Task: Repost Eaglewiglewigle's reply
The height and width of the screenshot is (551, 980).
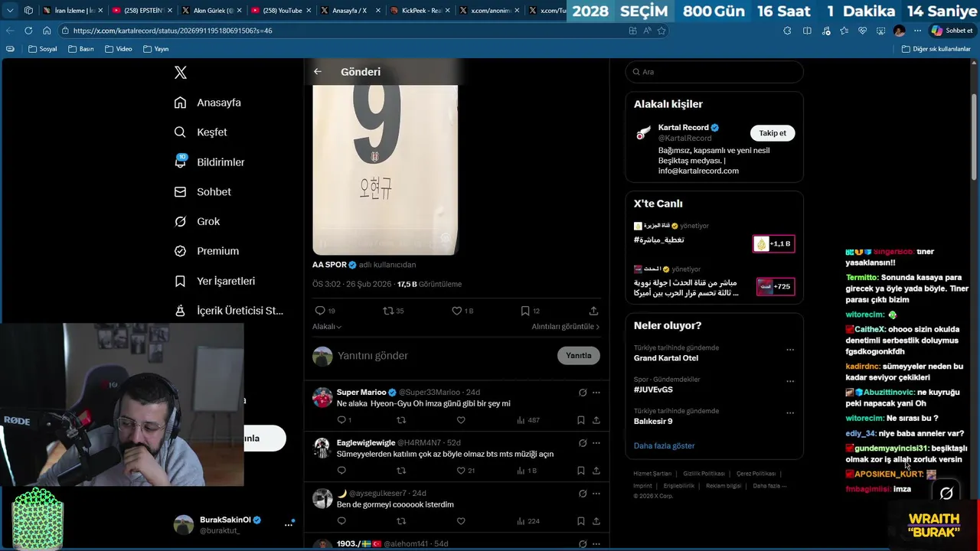Action: click(401, 471)
